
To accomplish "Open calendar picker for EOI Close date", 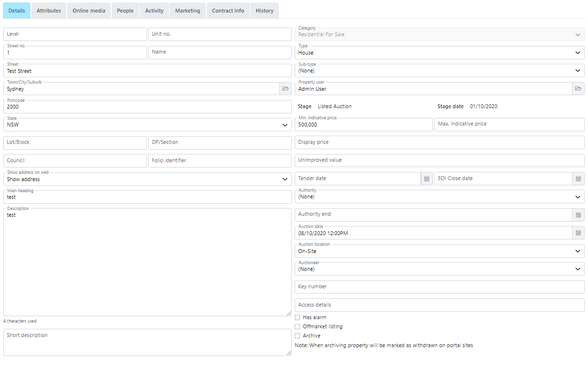I will [x=578, y=179].
